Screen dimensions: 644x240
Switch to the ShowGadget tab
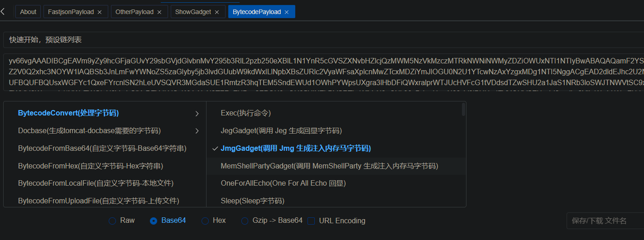pyautogui.click(x=193, y=12)
